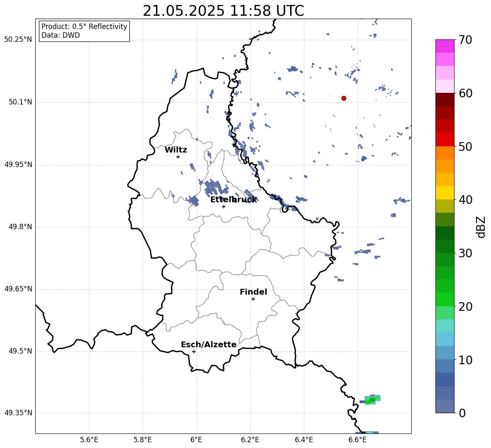Pick the yellow colorbar swatch above 40
This screenshot has height=448, width=491.
[445, 193]
